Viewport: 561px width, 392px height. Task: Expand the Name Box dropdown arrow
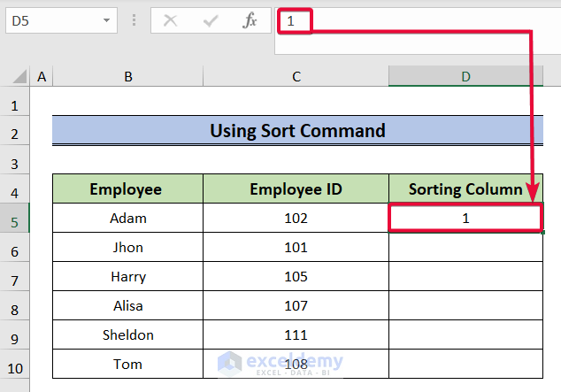107,20
